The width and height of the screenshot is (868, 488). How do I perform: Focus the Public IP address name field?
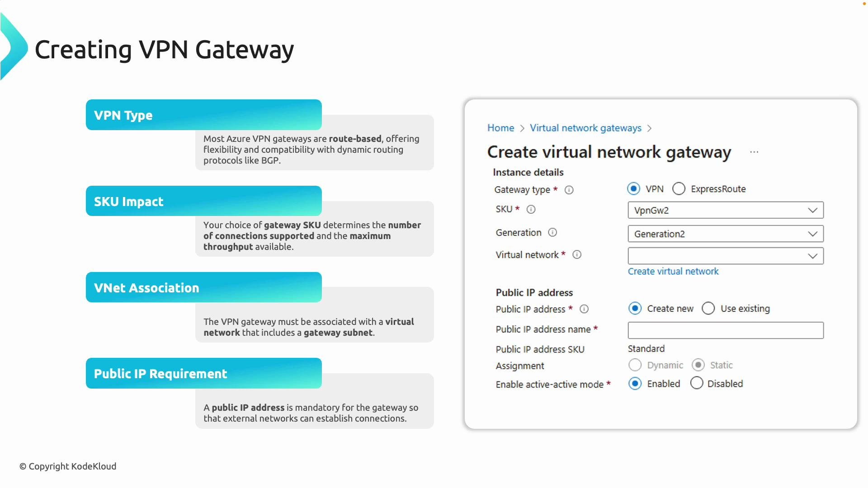point(726,330)
